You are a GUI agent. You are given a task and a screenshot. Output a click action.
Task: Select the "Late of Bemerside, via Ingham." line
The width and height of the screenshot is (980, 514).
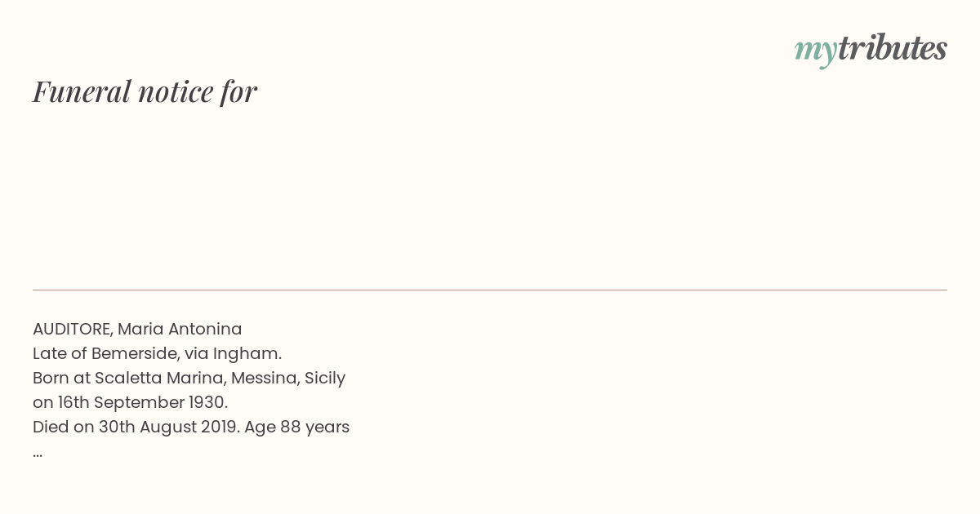coord(157,354)
